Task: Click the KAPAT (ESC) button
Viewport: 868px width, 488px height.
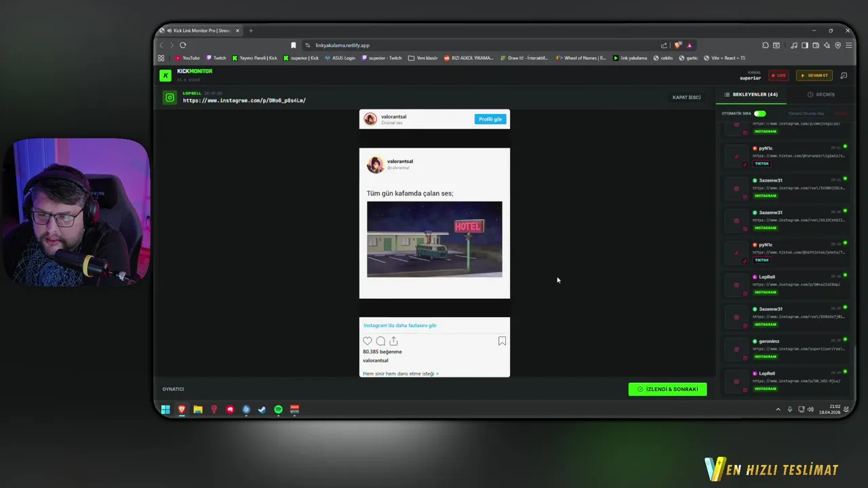Action: pos(686,97)
